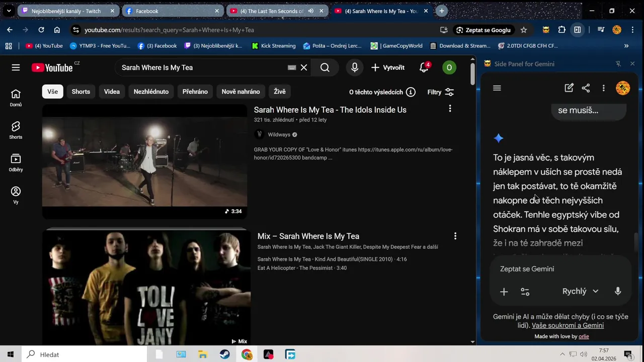Toggle the browser side panel button
The height and width of the screenshot is (362, 644).
click(578, 30)
